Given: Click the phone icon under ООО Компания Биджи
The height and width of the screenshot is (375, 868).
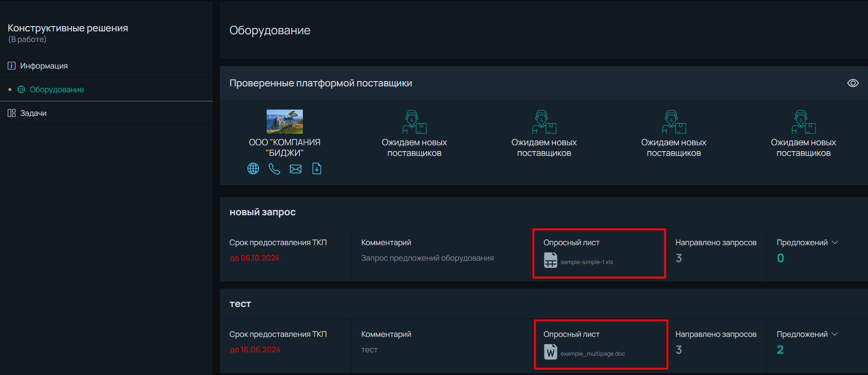Looking at the screenshot, I should (274, 168).
